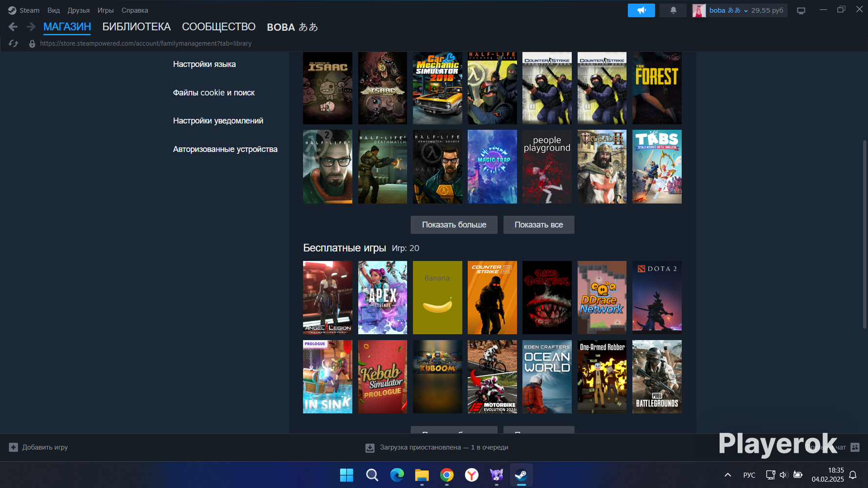868x488 pixels.
Task: Open Angel Legion game cover
Action: [328, 298]
